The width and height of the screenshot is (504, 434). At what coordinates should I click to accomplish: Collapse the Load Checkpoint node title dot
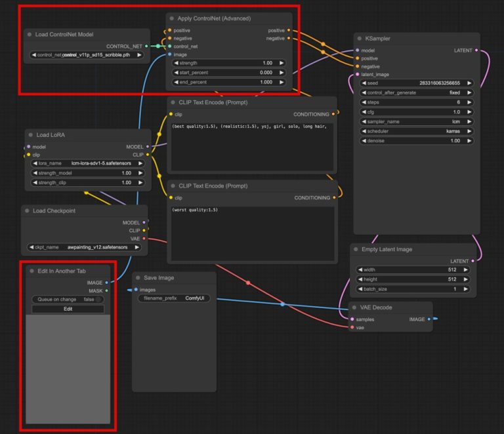pyautogui.click(x=28, y=211)
